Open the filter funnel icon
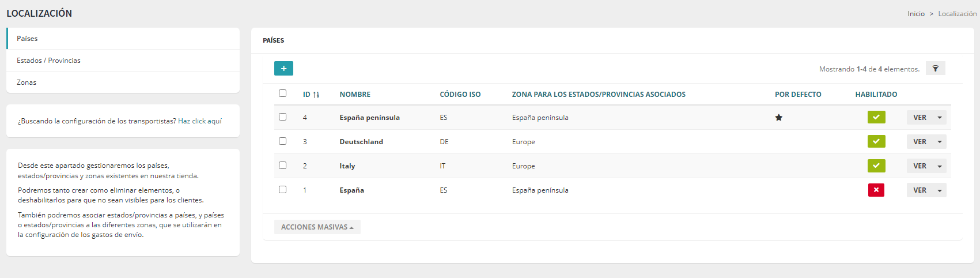 pos(935,69)
